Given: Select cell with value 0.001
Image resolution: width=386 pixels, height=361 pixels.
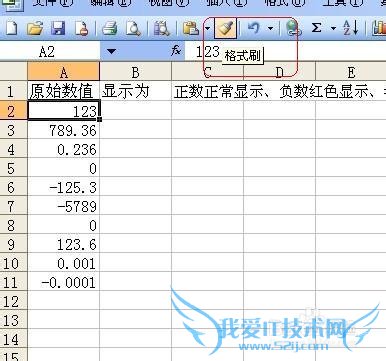Looking at the screenshot, I should [63, 263].
